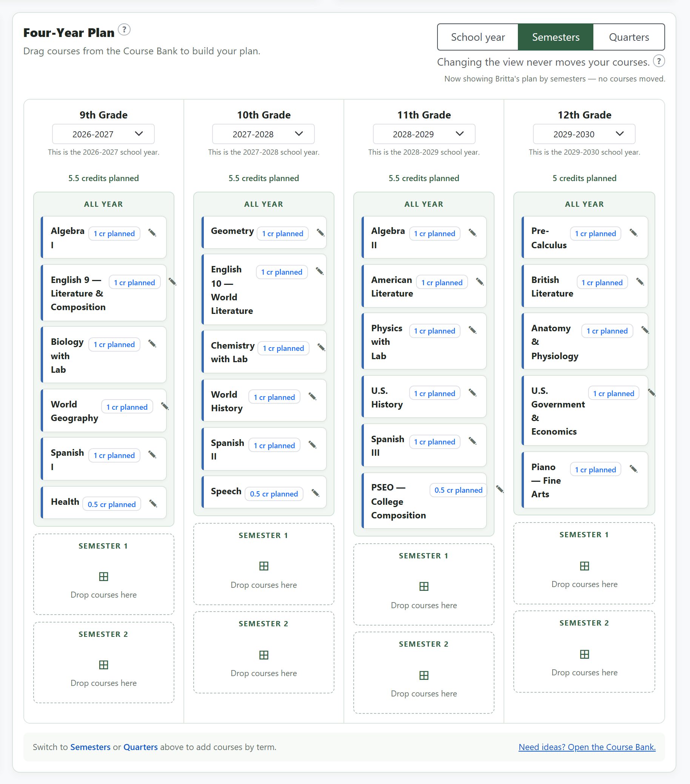Image resolution: width=690 pixels, height=784 pixels.
Task: Click Pre-Calculus edit pencil icon
Action: pyautogui.click(x=634, y=233)
